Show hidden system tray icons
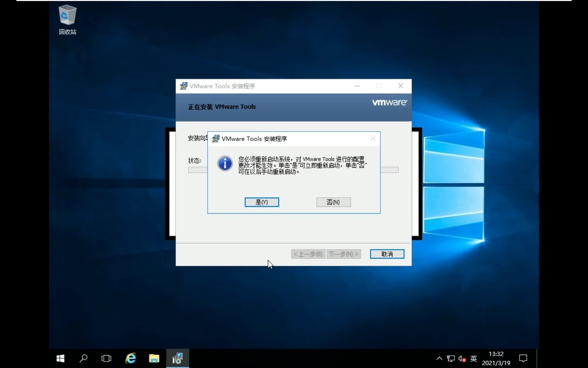The width and height of the screenshot is (588, 368). pos(439,358)
